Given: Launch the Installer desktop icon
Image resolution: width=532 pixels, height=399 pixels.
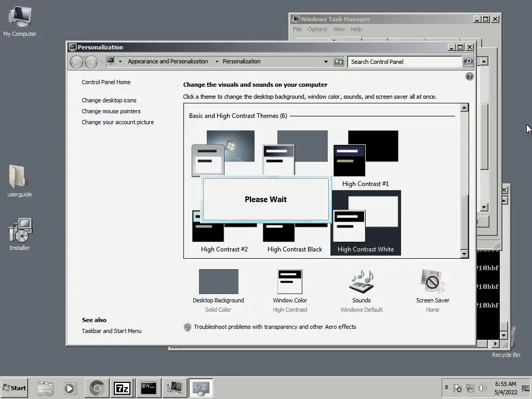Looking at the screenshot, I should coord(19,234).
